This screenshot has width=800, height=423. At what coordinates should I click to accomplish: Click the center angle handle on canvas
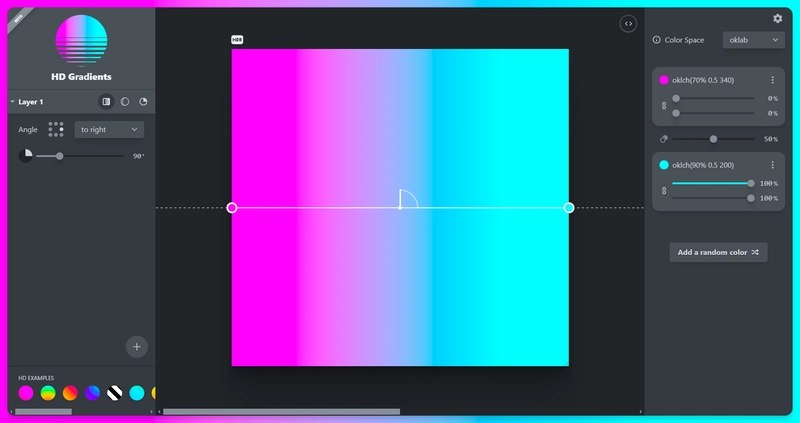tap(400, 208)
